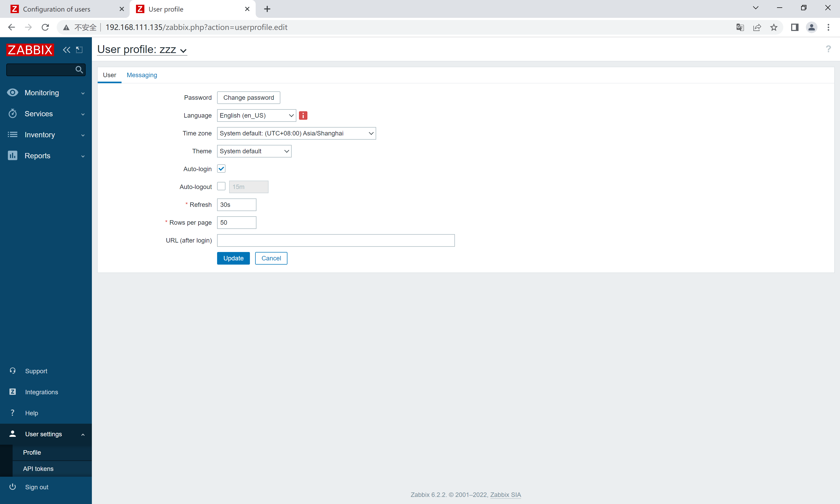Click the Rows per page field
The width and height of the screenshot is (840, 504).
point(237,222)
